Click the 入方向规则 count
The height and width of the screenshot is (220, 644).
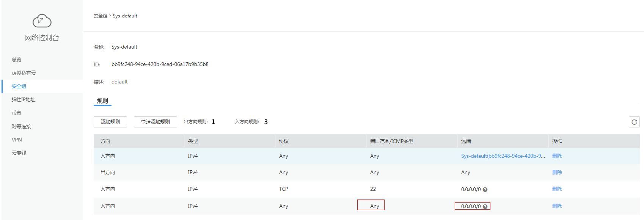point(266,122)
